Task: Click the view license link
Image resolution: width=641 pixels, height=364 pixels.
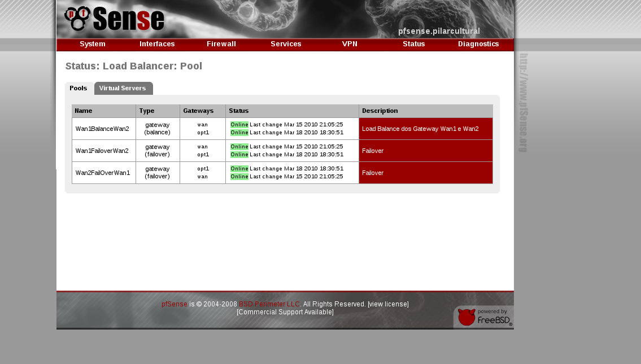Action: tap(388, 304)
